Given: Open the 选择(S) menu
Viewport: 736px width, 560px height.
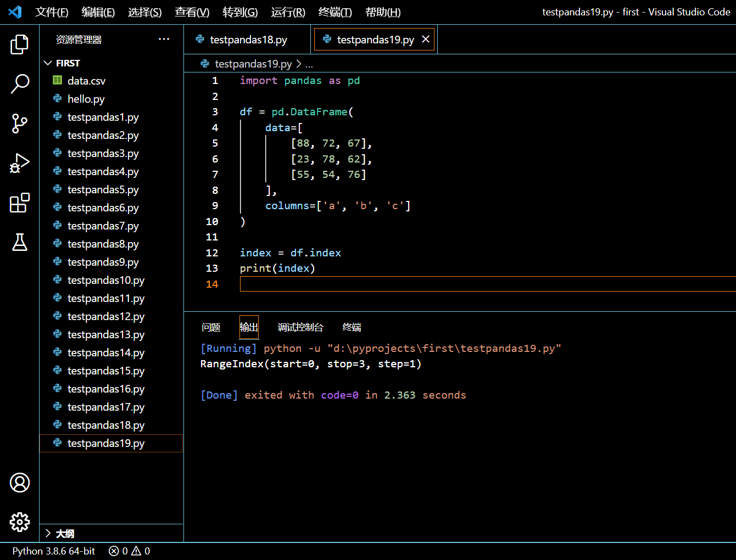Looking at the screenshot, I should point(145,12).
